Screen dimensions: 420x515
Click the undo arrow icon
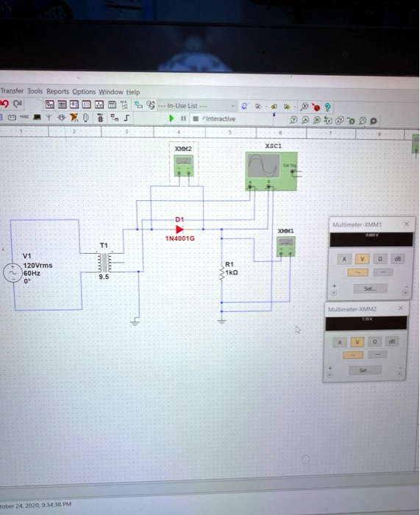pos(4,104)
